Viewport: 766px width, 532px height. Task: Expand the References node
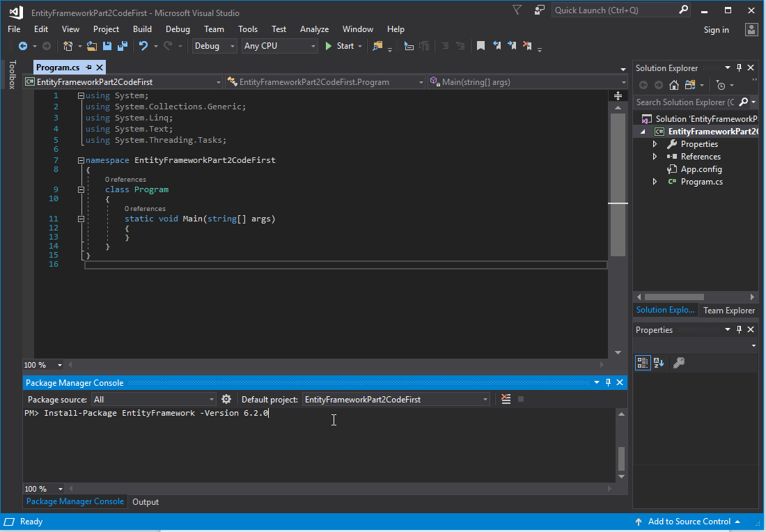coord(655,156)
